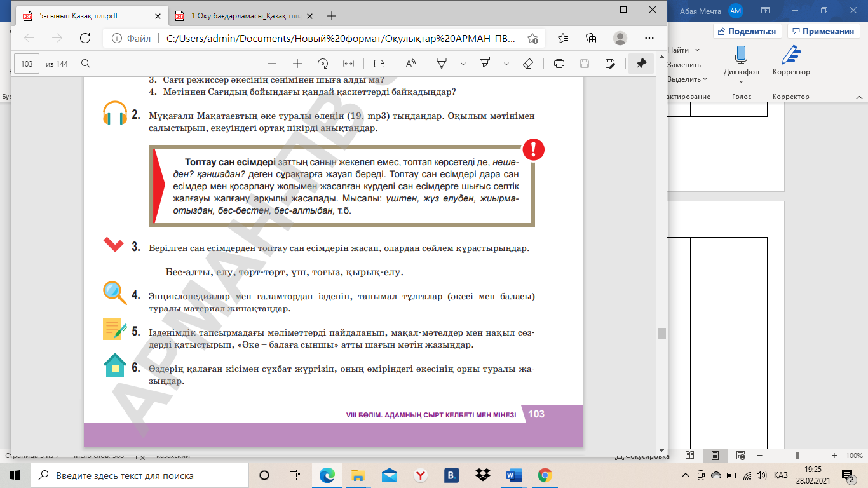Open Task View on the taskbar

coord(295,475)
